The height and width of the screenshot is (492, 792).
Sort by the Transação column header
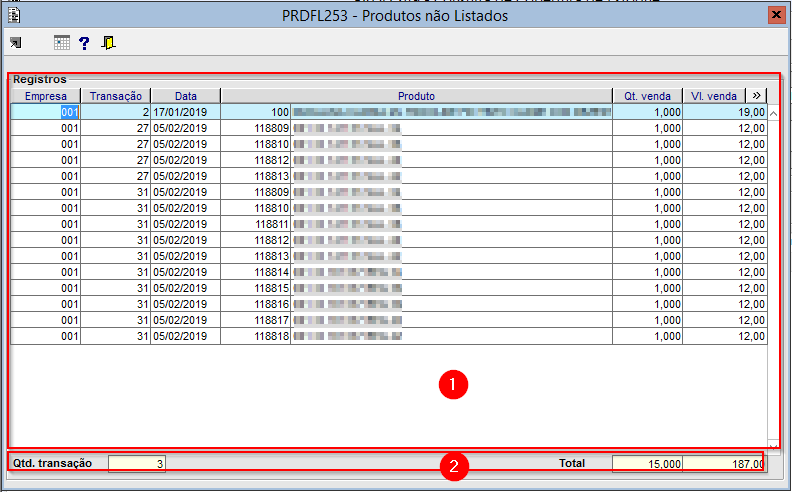(116, 96)
